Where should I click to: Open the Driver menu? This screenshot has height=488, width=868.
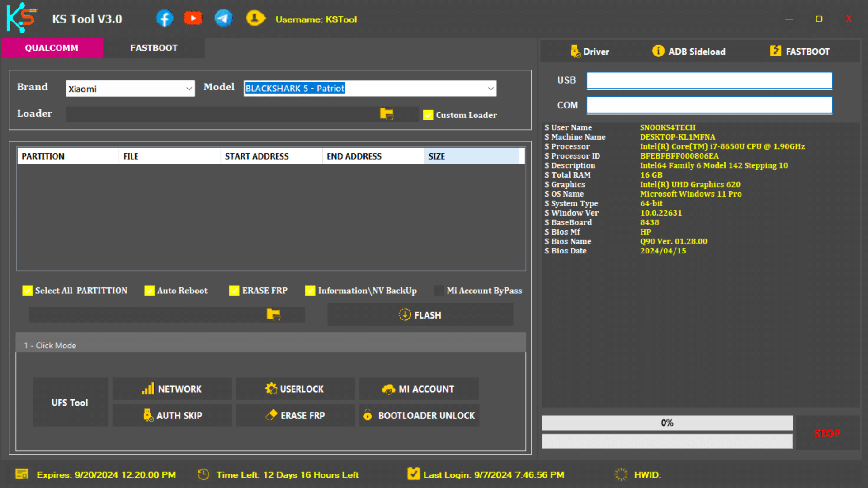(590, 52)
